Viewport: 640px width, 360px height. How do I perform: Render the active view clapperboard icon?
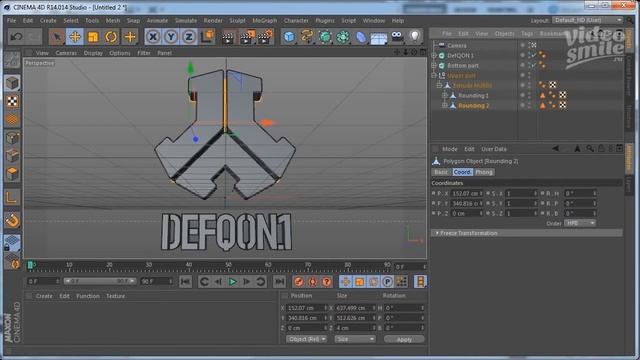(x=228, y=37)
